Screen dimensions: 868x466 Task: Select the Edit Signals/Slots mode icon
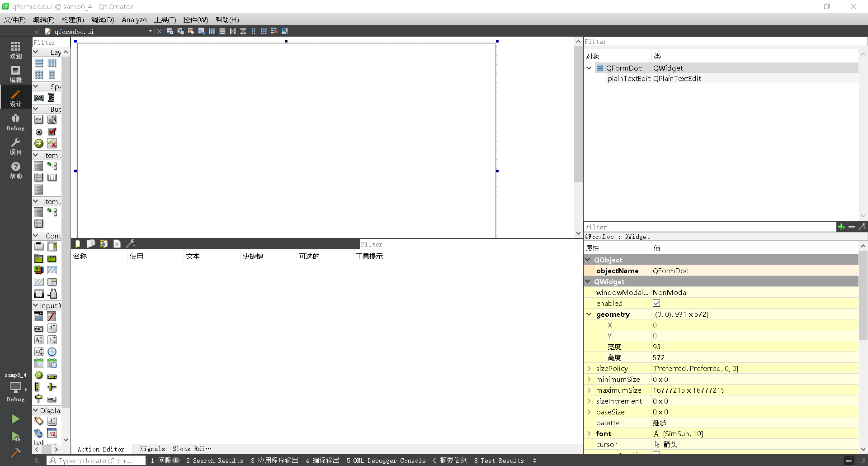pos(180,31)
